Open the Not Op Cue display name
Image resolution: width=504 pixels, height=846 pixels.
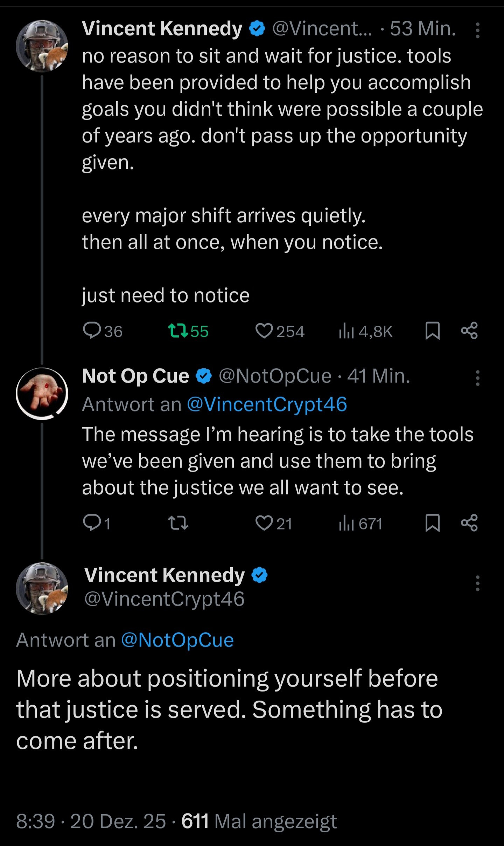click(x=135, y=376)
